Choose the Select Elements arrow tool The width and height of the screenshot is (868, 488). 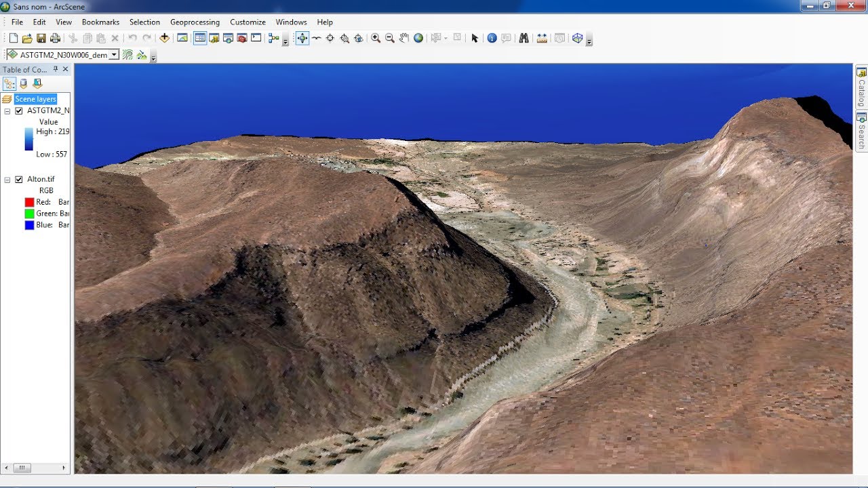(x=475, y=38)
